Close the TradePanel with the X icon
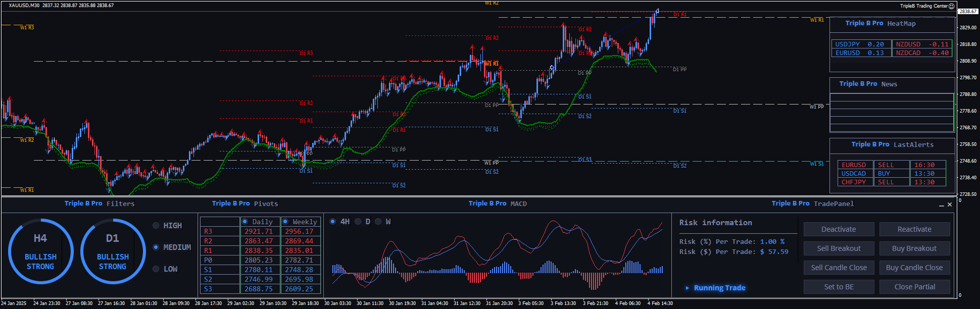Image resolution: width=980 pixels, height=309 pixels. (x=950, y=204)
